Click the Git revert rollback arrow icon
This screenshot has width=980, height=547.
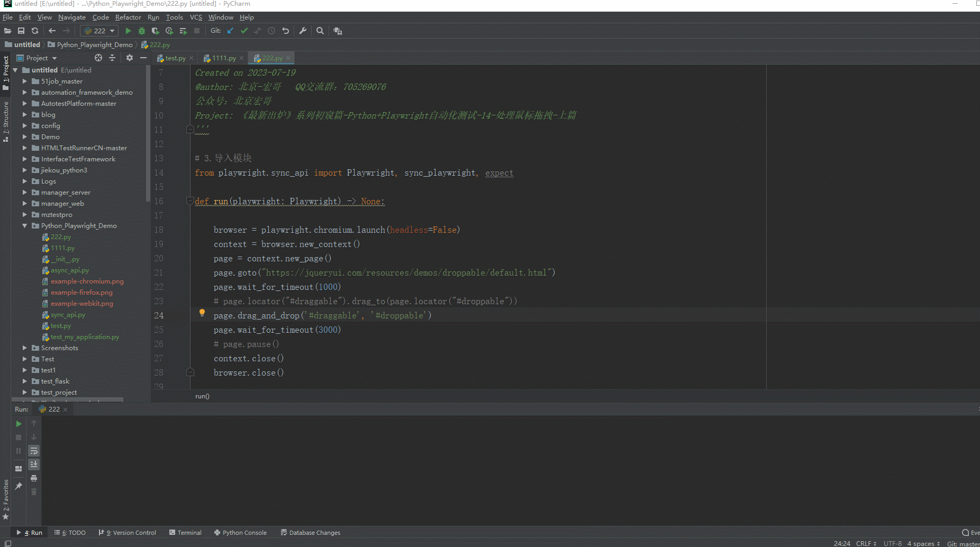286,31
